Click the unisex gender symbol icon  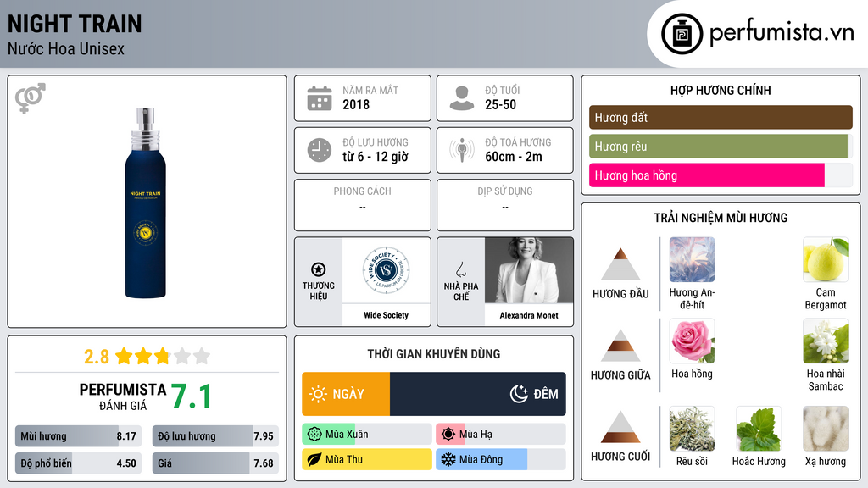[x=30, y=98]
